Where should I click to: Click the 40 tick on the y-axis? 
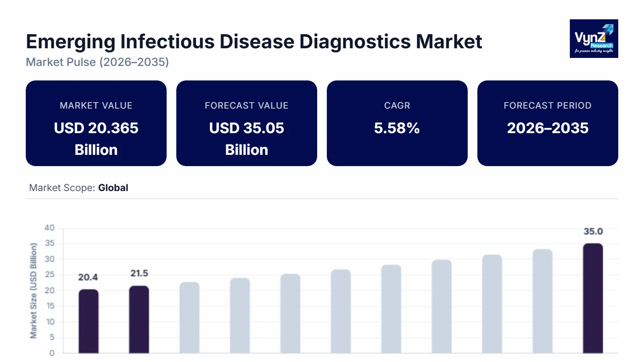50,228
